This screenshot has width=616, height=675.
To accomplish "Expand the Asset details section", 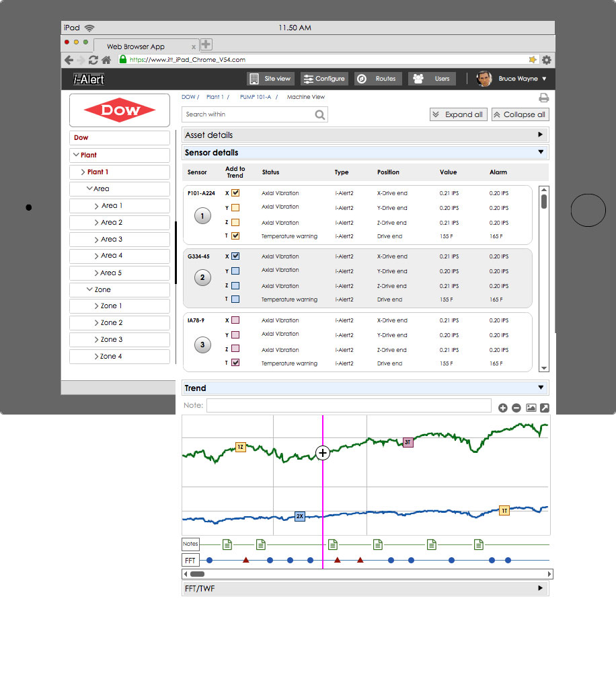I will (540, 135).
